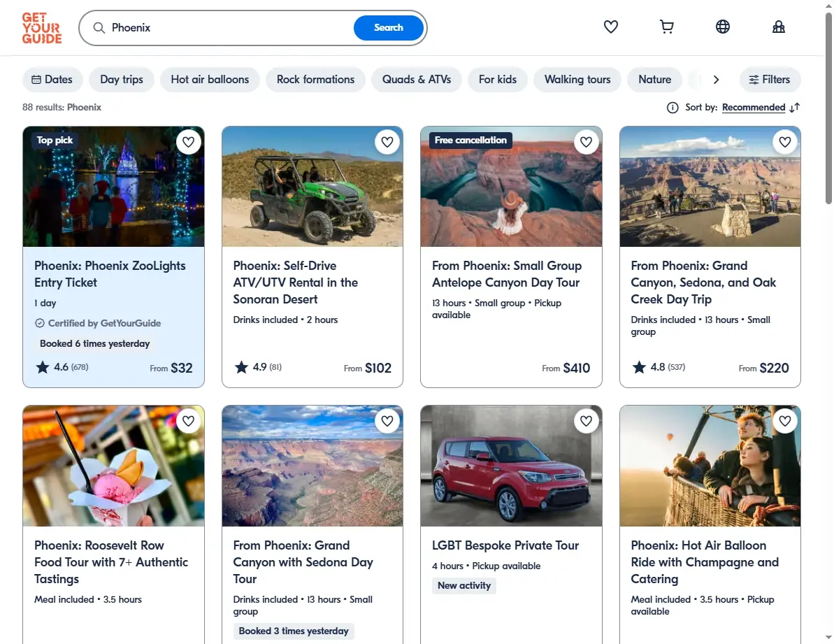Save Antelope Canyon Day Tour to wishlist
834x644 pixels.
click(x=586, y=142)
